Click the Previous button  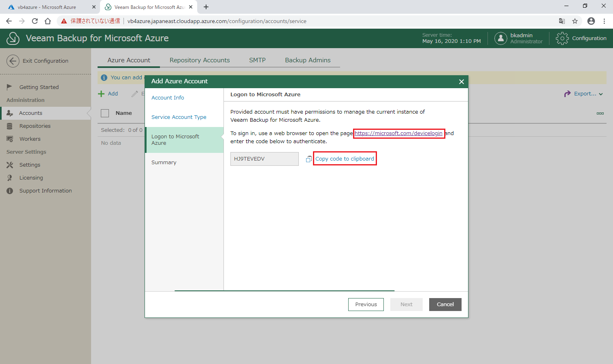point(366,305)
